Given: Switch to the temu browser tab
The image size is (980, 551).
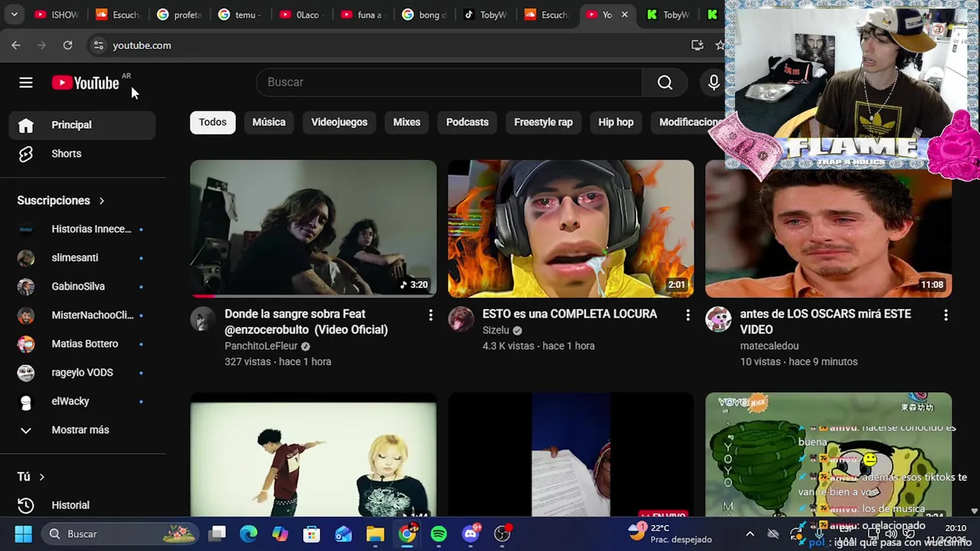Looking at the screenshot, I should coord(239,15).
